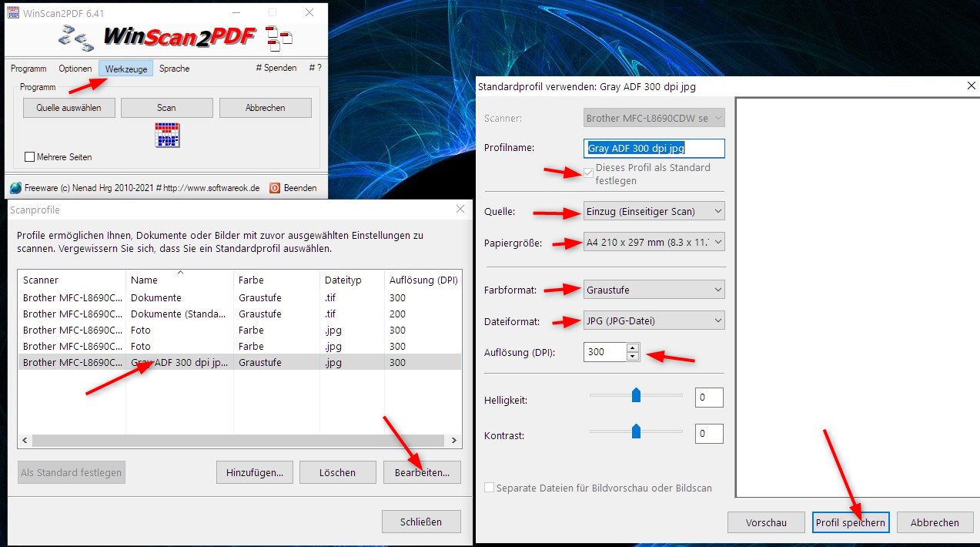Increase the DPI with the up arrow

point(633,347)
